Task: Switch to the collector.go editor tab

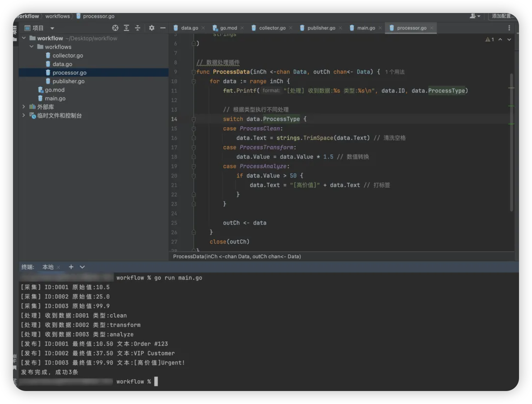Action: [x=272, y=28]
